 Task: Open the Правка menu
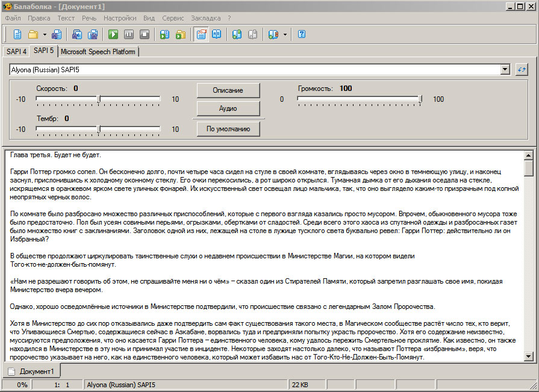(39, 18)
